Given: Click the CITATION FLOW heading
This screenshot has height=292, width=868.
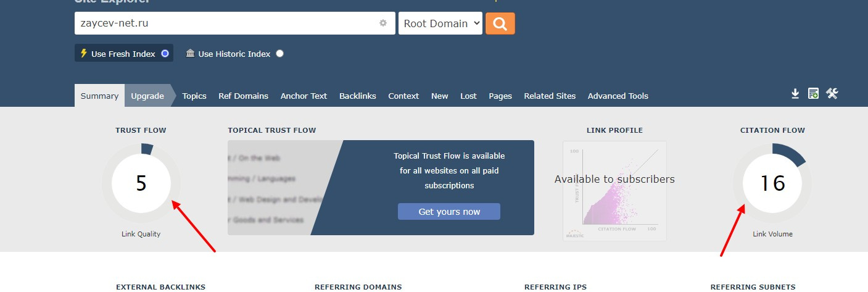Looking at the screenshot, I should point(772,130).
